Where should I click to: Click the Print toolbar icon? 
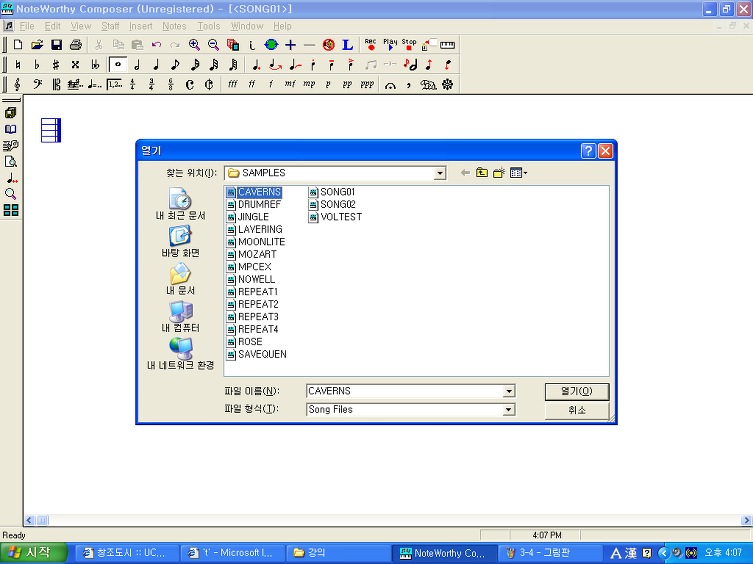76,45
